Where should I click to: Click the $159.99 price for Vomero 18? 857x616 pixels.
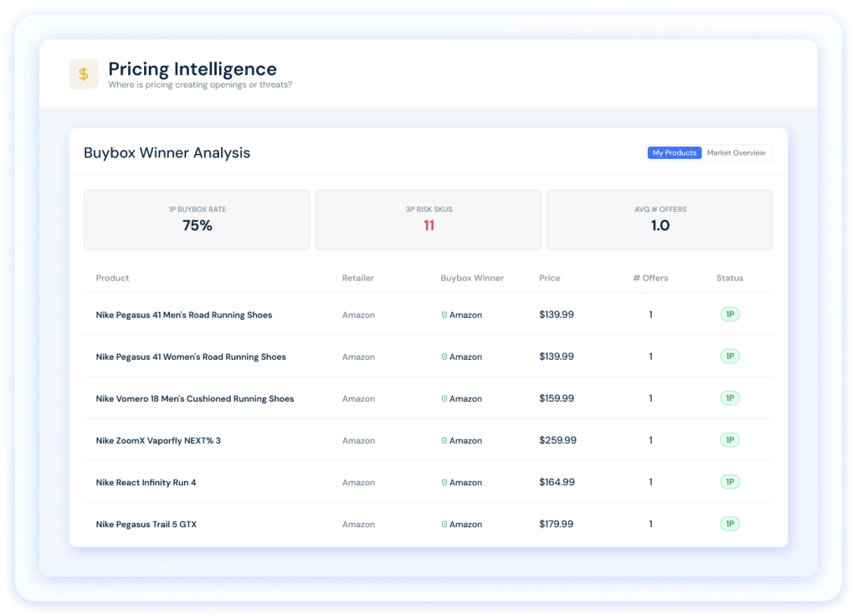click(x=557, y=398)
